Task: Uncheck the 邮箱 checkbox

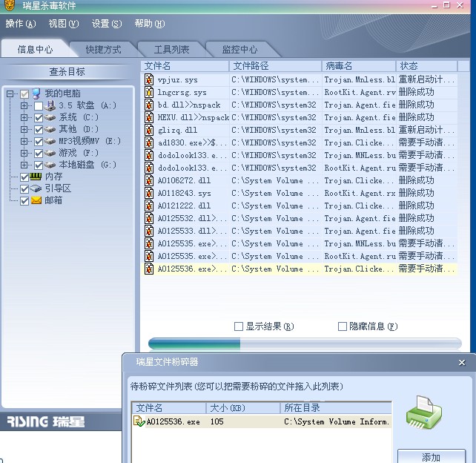Action: 24,201
